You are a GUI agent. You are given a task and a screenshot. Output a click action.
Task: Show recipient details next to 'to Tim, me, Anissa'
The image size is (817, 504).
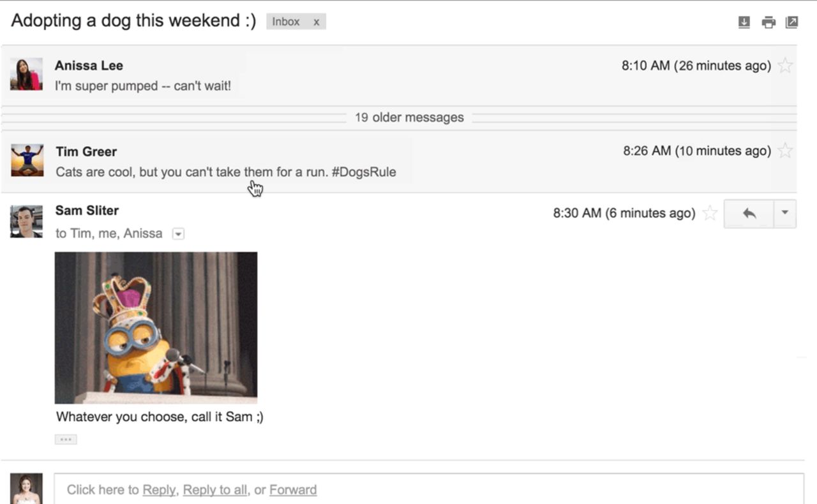coord(179,234)
